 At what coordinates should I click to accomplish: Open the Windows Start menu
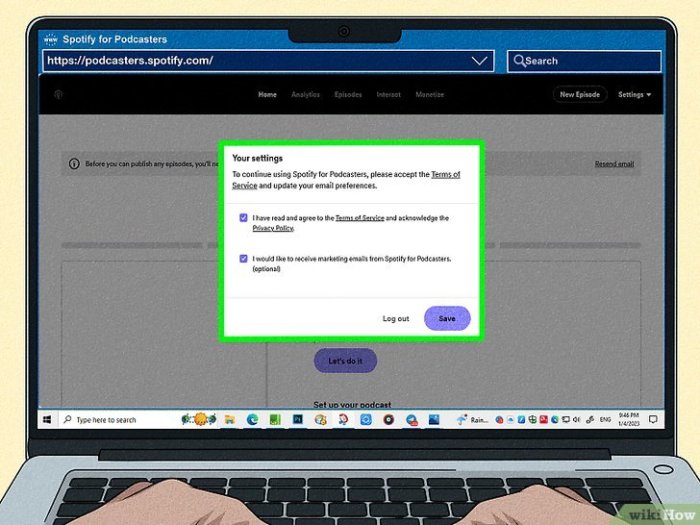point(47,420)
